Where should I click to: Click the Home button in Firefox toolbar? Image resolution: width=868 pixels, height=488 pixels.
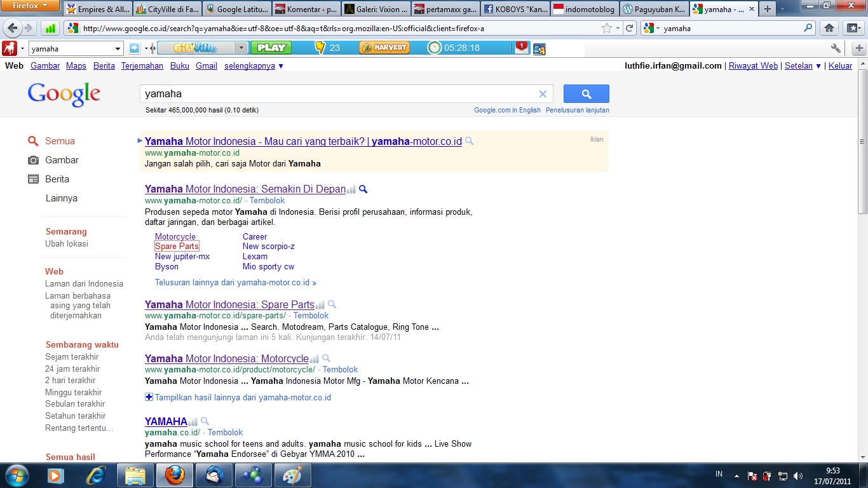pyautogui.click(x=829, y=28)
